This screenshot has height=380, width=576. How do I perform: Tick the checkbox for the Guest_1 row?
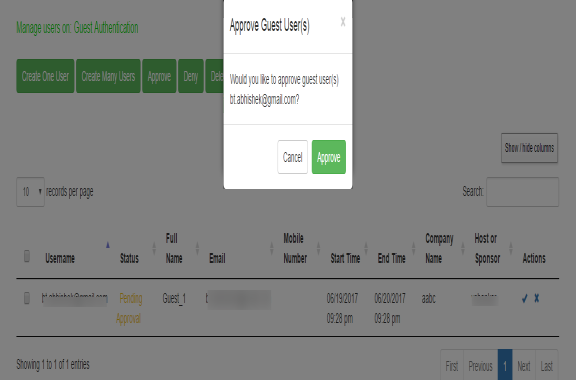click(27, 298)
